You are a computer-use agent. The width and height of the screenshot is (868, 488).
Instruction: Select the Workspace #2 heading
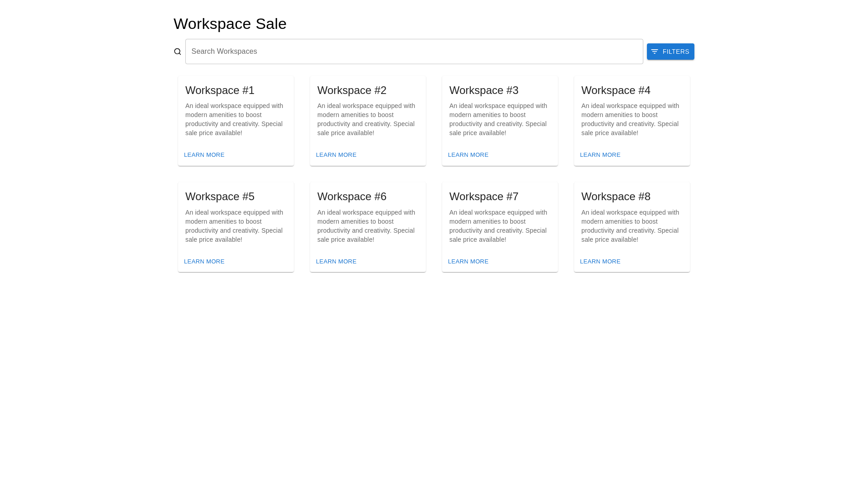(x=352, y=90)
